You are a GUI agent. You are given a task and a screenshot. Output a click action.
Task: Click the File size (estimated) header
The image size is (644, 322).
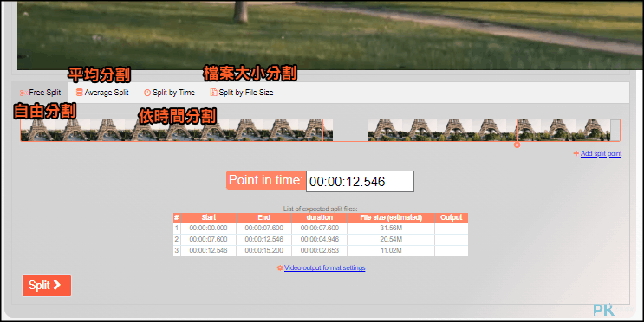pyautogui.click(x=391, y=218)
